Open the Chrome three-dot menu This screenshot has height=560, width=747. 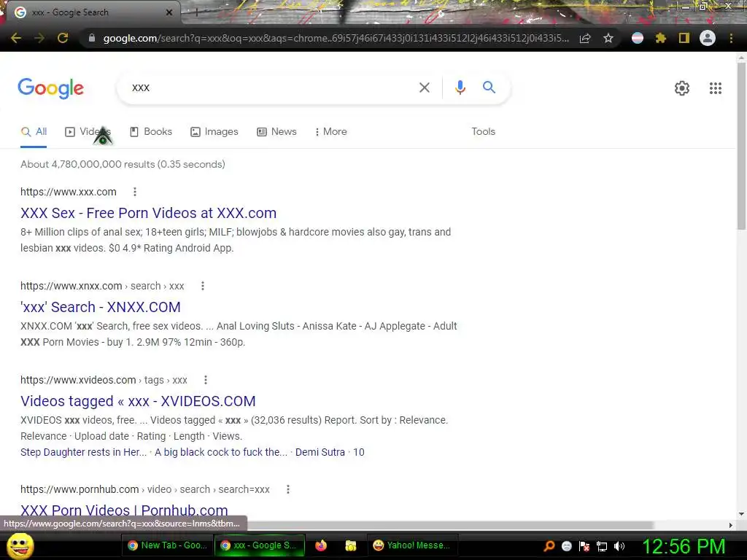coord(731,38)
